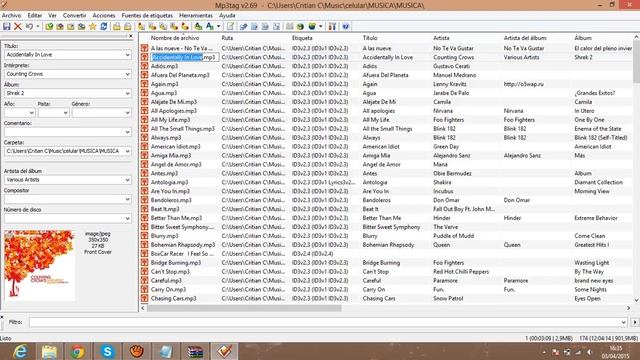Expand the Título dropdown
This screenshot has height=360, width=640.
(127, 55)
